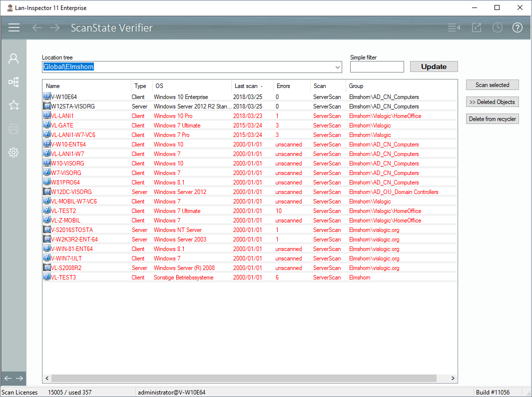Click the user profile sidebar icon
The image size is (532, 397).
click(x=13, y=58)
